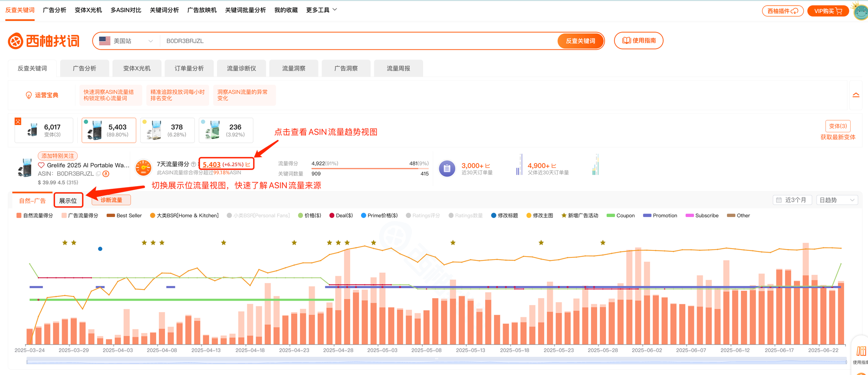Open trend chart icon next to 4,900+ orders
Screen dimensions: 868x375
(x=554, y=166)
